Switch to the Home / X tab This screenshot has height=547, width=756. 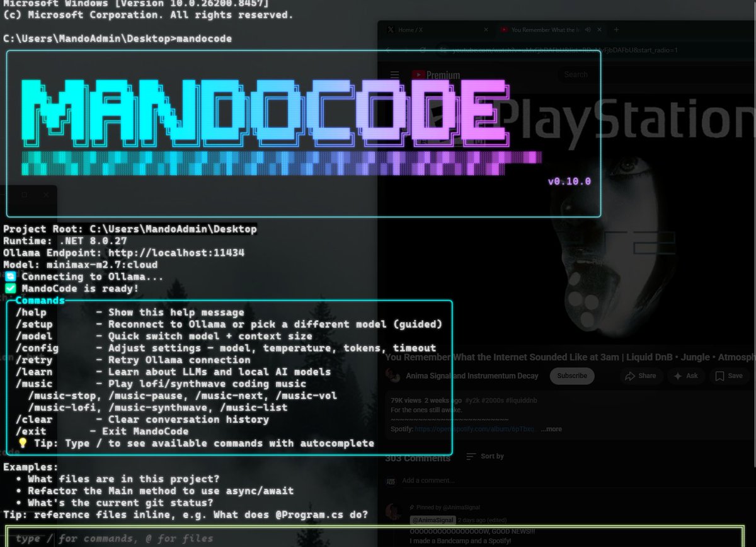(437, 30)
